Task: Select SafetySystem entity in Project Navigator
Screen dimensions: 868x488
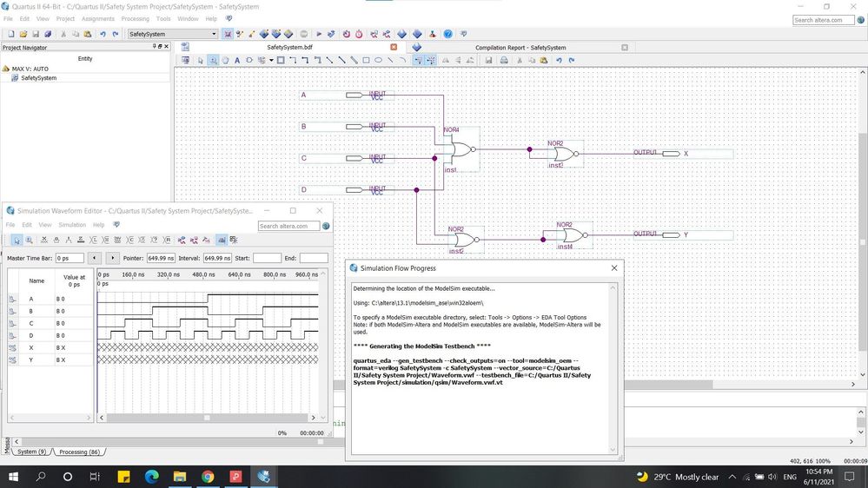Action: click(38, 78)
